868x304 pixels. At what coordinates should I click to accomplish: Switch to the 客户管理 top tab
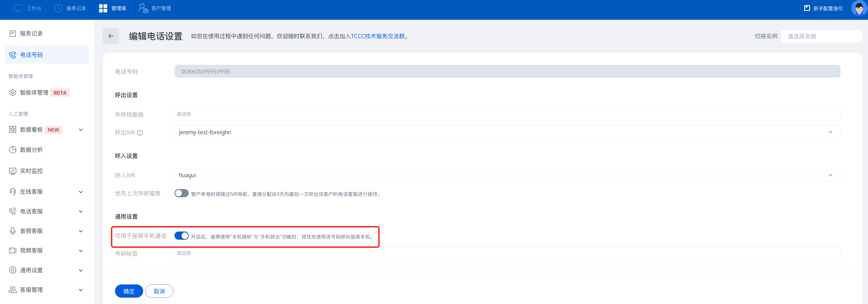(155, 8)
